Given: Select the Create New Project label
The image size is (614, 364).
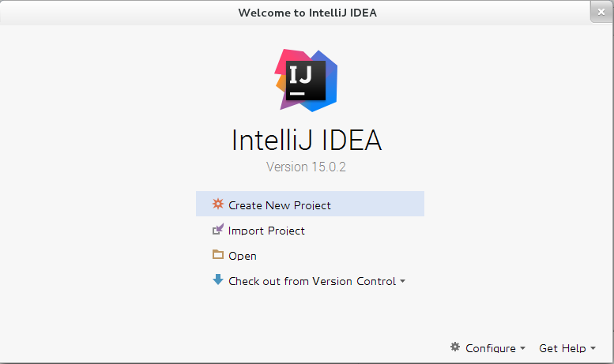Looking at the screenshot, I should pyautogui.click(x=280, y=205).
